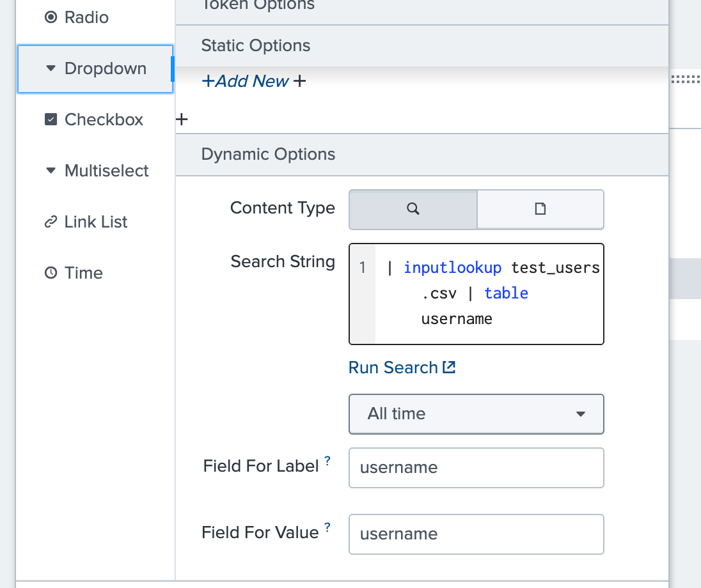Open Run Search in new window
This screenshot has width=701, height=588.
(x=402, y=367)
